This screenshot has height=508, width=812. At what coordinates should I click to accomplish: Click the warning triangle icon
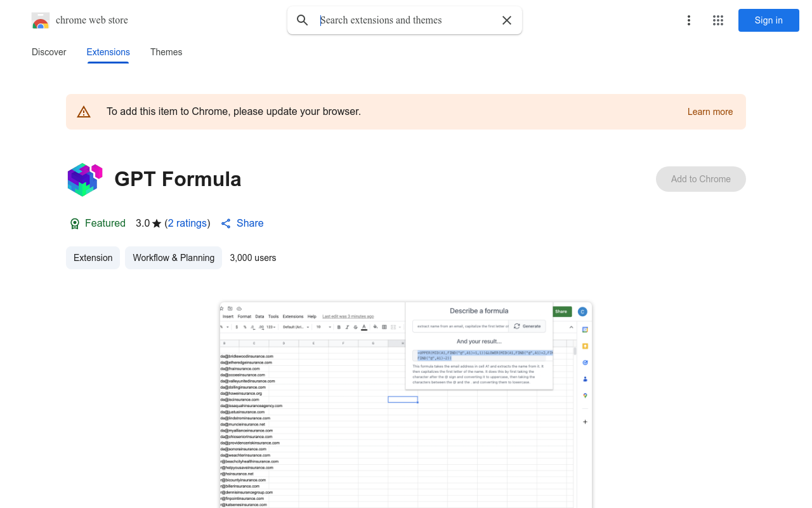84,112
